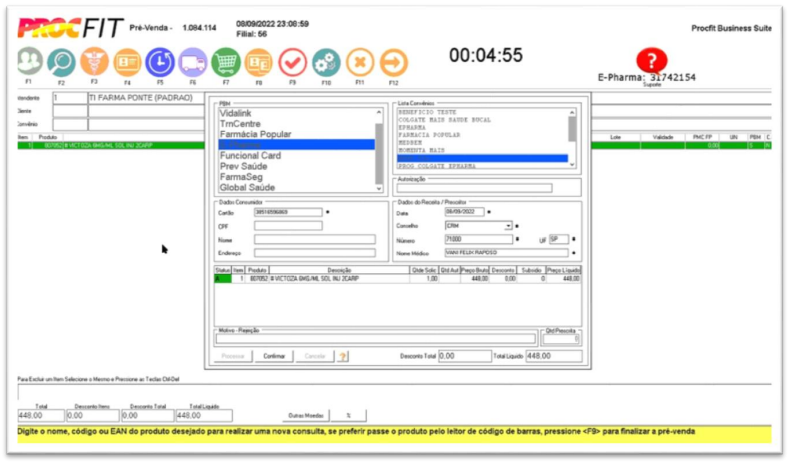Click the Preço Bruto column header

coord(475,271)
